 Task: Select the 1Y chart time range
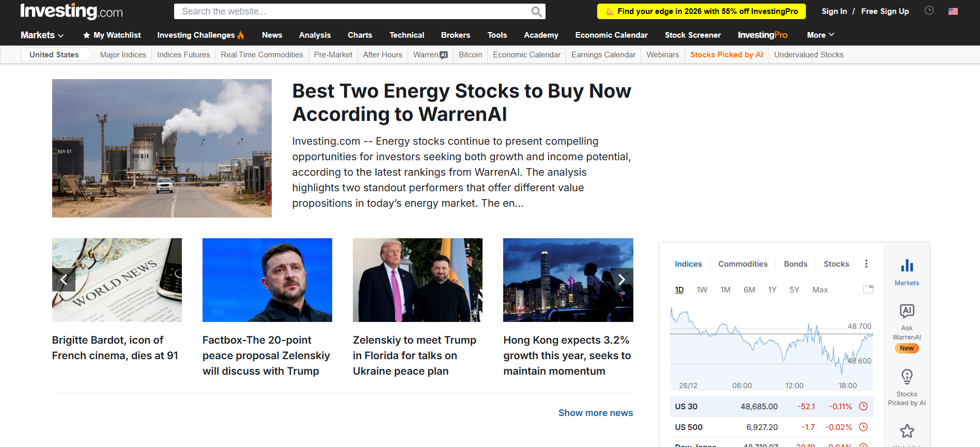pyautogui.click(x=772, y=290)
